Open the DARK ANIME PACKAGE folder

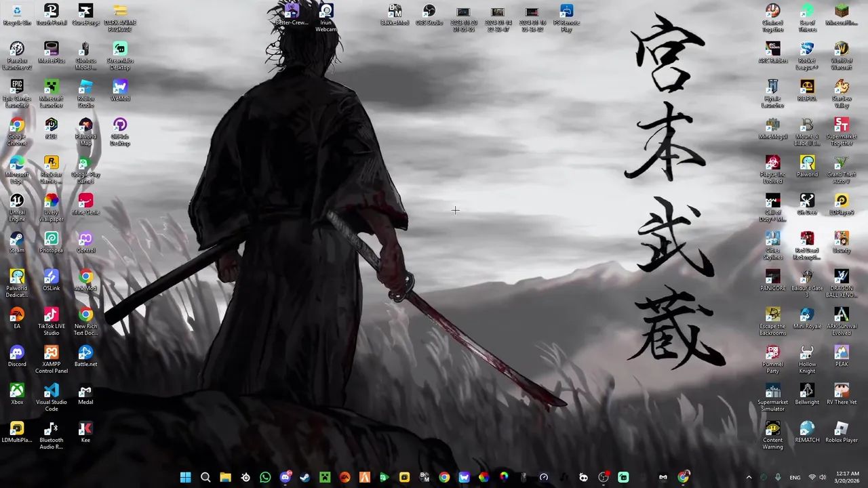(x=120, y=18)
